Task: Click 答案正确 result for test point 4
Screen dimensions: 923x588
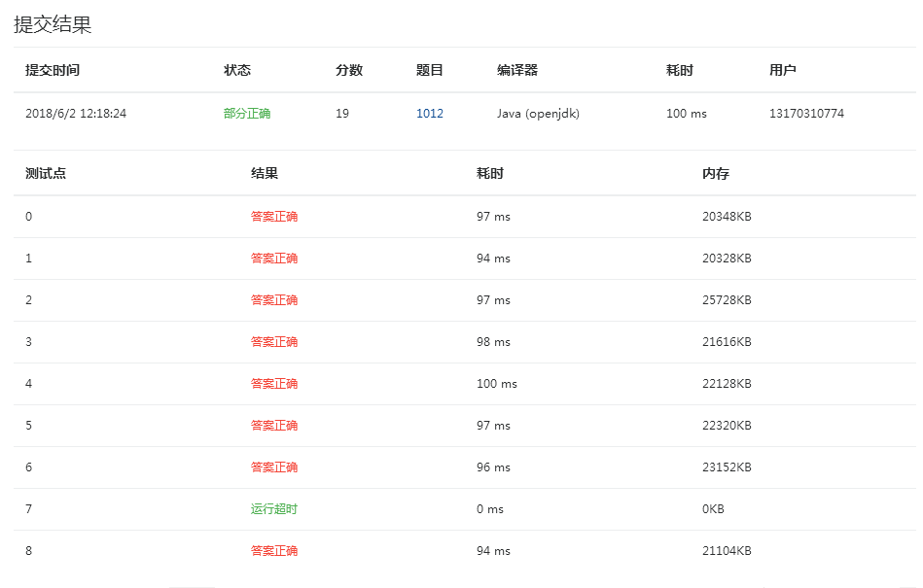Action: click(x=274, y=383)
